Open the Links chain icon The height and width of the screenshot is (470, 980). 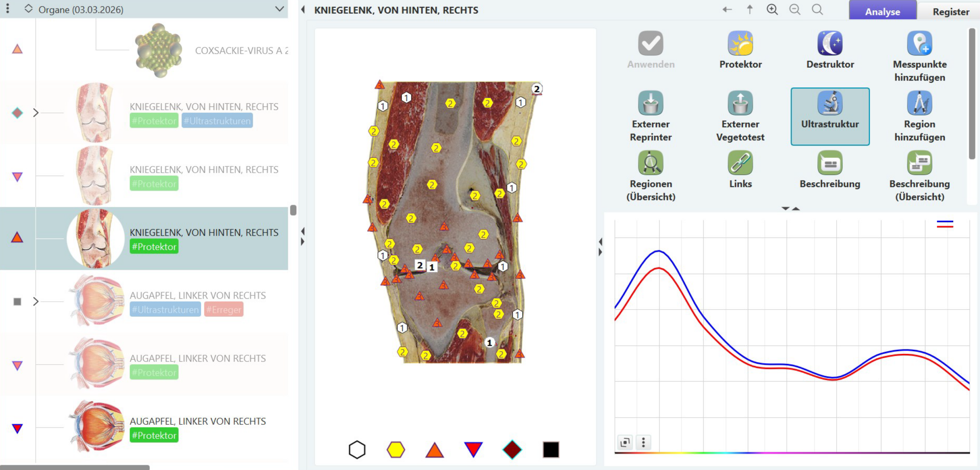740,163
